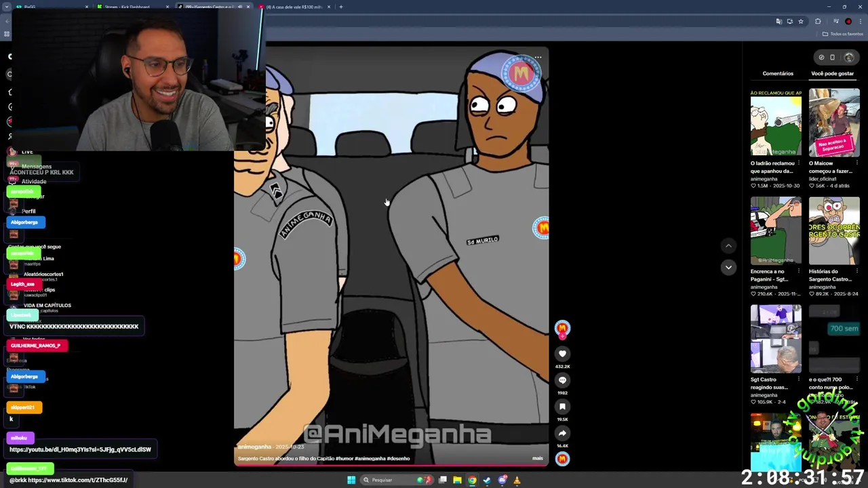The image size is (868, 488).
Task: Share the video with the arrow icon
Action: click(x=562, y=433)
